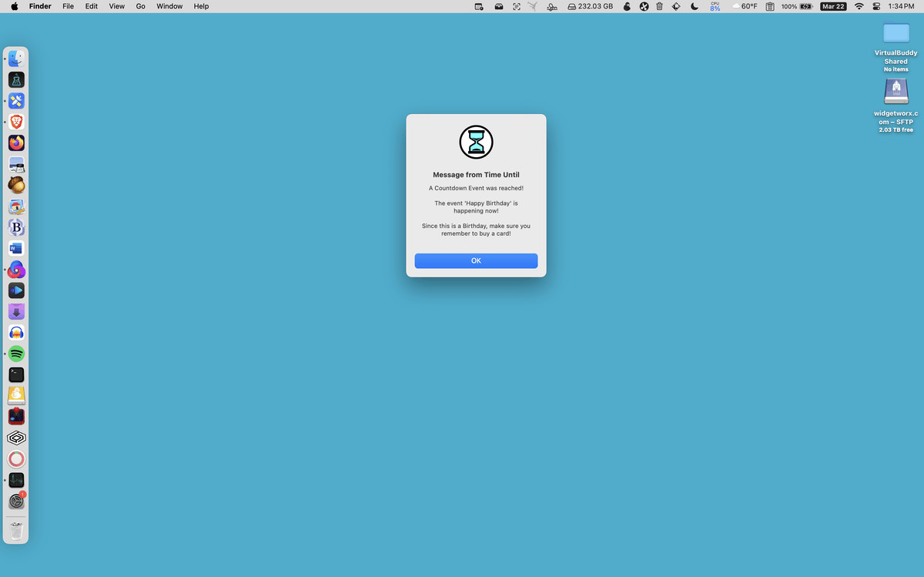The width and height of the screenshot is (924, 577).
Task: Click the Time Until hourglass icon in dialog
Action: point(476,143)
